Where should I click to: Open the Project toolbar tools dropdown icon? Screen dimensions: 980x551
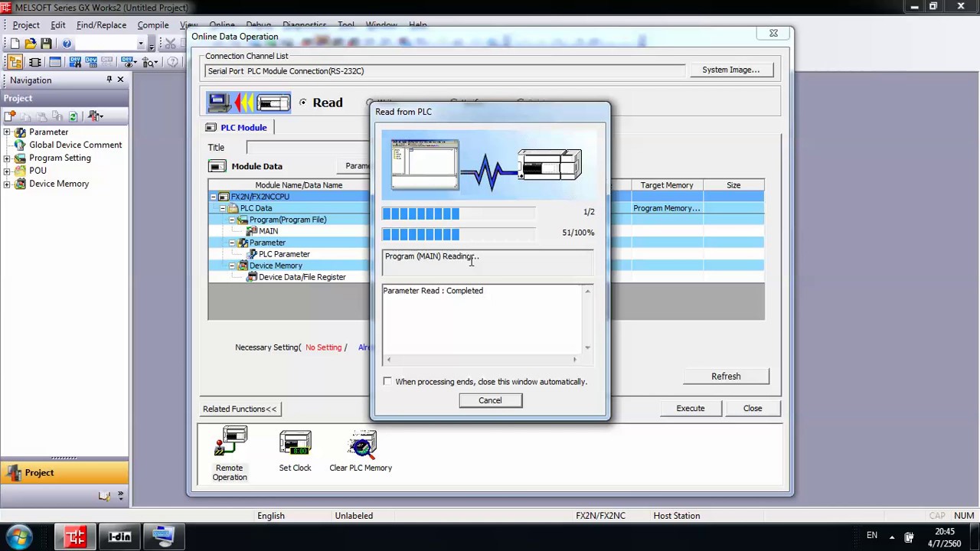point(96,116)
